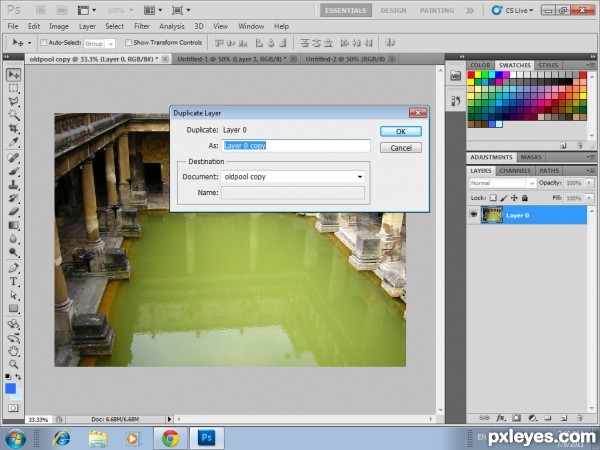The width and height of the screenshot is (600, 450).
Task: Select the Hand tool
Action: tap(13, 351)
